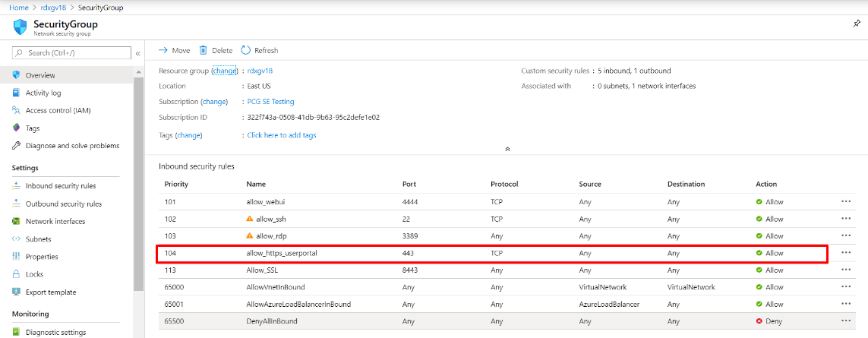Click the 'Click here to add tags' link
Viewport: 868px width, 338px height.
coord(282,135)
